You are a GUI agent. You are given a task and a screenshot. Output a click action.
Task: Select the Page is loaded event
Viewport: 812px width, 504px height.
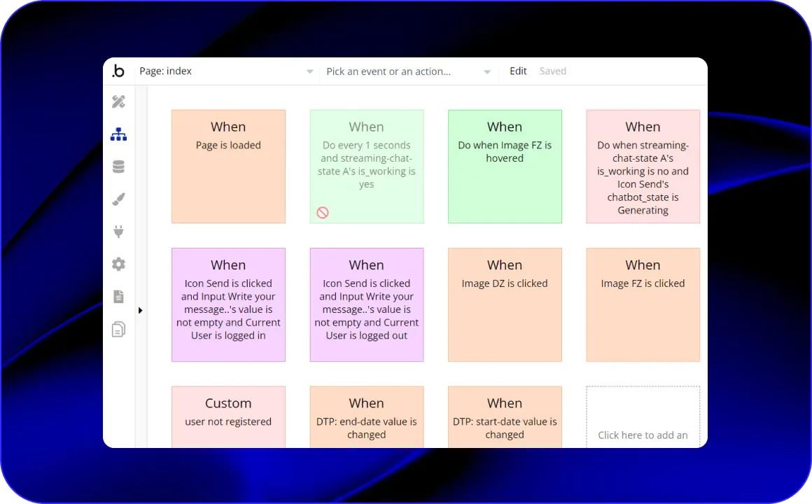228,167
